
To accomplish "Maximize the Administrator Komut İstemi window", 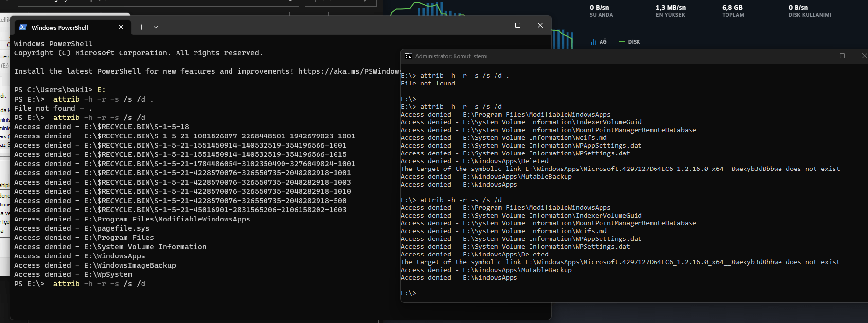I will (842, 56).
